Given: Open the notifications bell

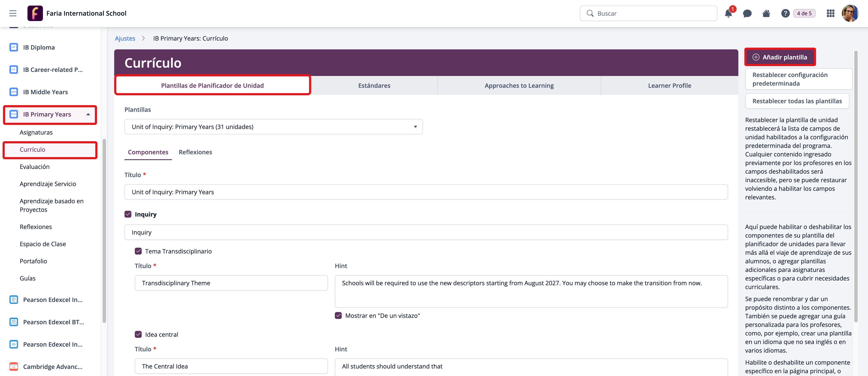Looking at the screenshot, I should pyautogui.click(x=728, y=14).
